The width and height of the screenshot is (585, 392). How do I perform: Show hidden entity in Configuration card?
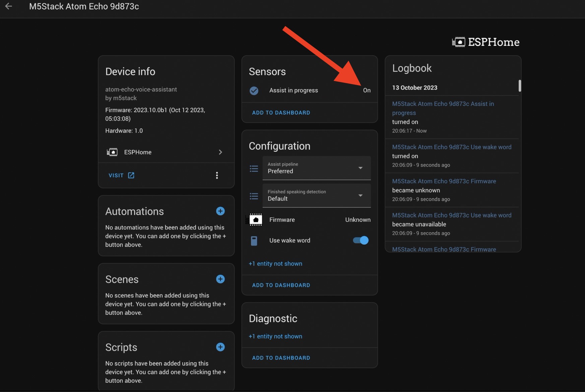tap(275, 264)
